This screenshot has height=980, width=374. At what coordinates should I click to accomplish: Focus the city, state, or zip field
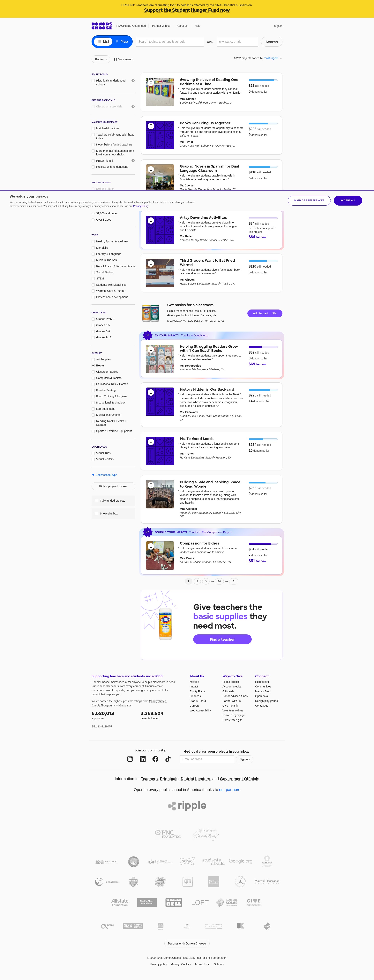237,42
